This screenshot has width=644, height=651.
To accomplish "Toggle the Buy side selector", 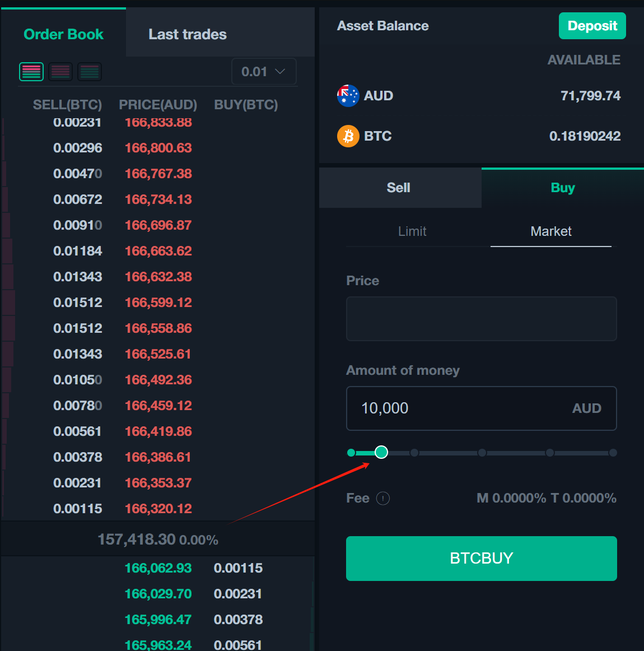I will pyautogui.click(x=562, y=188).
